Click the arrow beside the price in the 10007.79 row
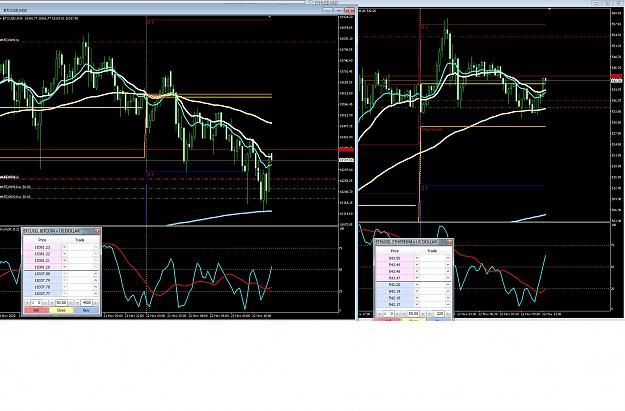The image size is (625, 411). click(x=65, y=280)
